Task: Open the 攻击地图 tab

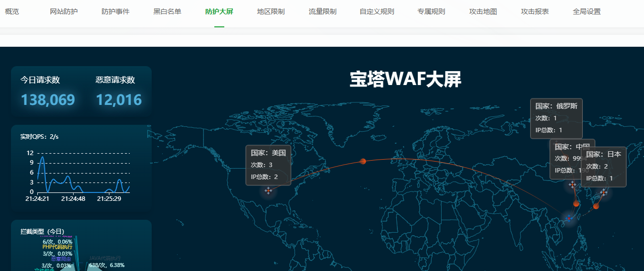Action: 483,11
